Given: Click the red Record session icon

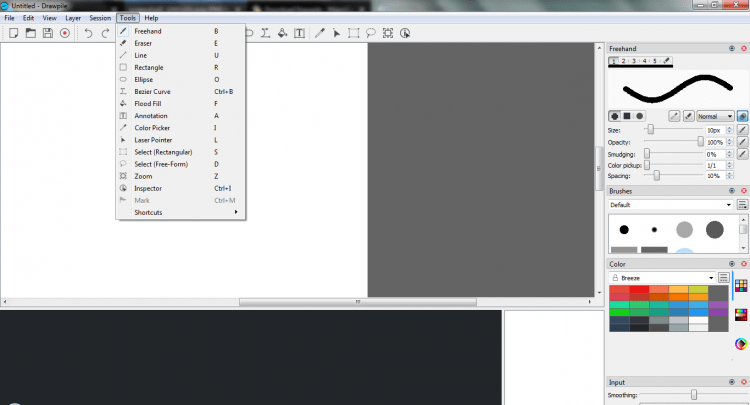Looking at the screenshot, I should tap(64, 33).
